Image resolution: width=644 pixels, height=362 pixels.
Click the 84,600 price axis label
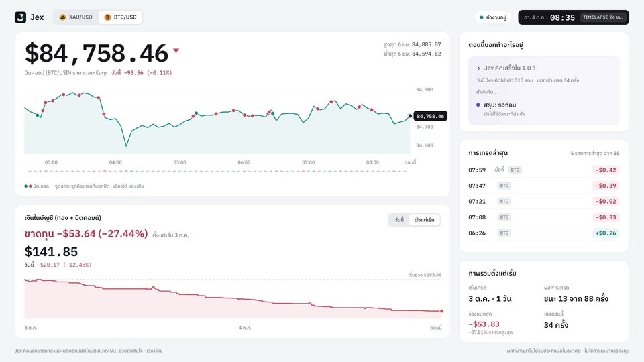pyautogui.click(x=424, y=145)
